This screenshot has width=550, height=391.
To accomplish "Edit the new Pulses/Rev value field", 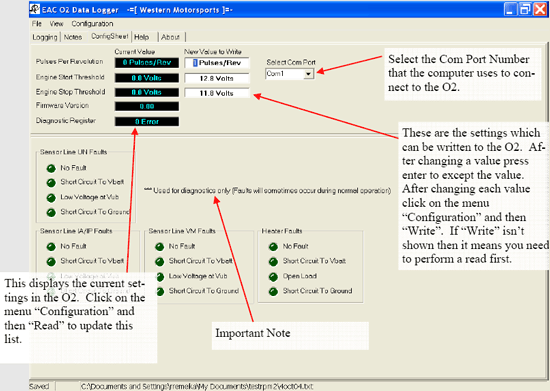I will [217, 63].
